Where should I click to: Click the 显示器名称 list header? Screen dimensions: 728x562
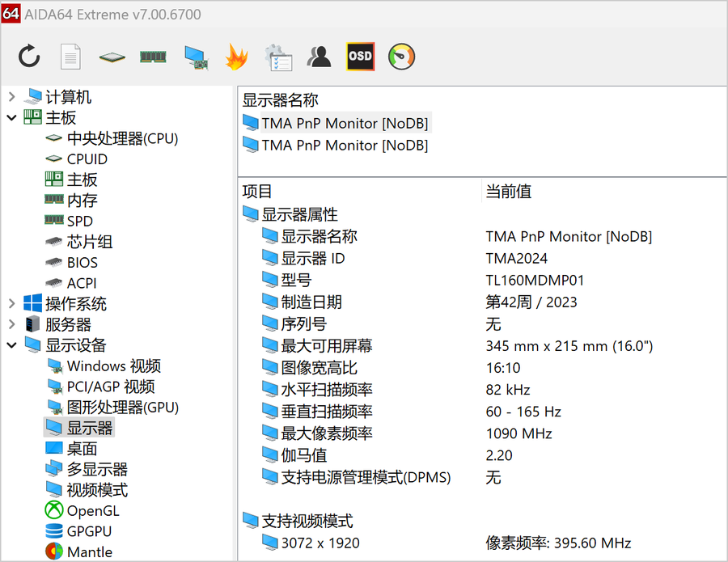click(280, 99)
